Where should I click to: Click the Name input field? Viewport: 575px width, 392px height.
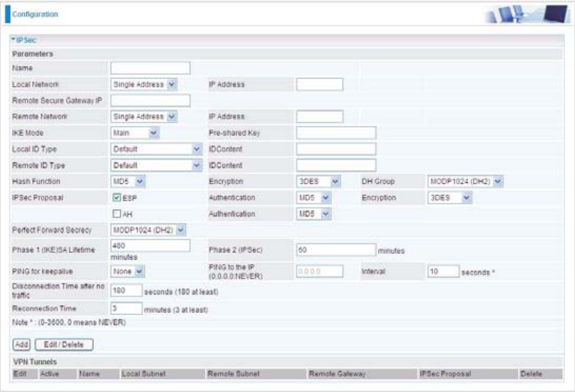(150, 68)
